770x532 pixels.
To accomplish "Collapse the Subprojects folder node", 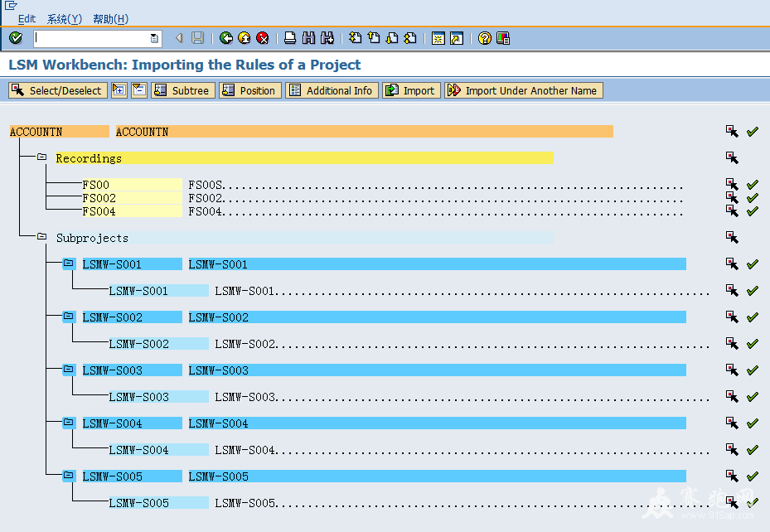I will point(41,236).
